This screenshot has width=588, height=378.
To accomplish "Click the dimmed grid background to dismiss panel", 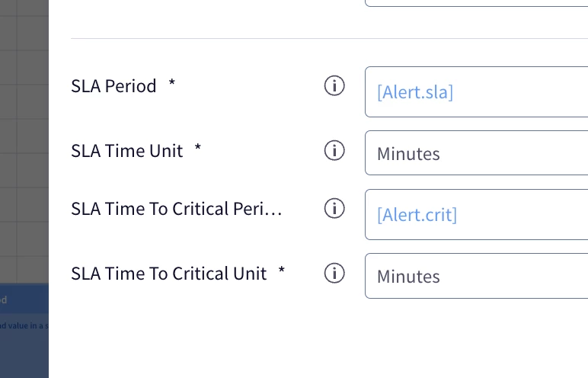I will (x=24, y=143).
